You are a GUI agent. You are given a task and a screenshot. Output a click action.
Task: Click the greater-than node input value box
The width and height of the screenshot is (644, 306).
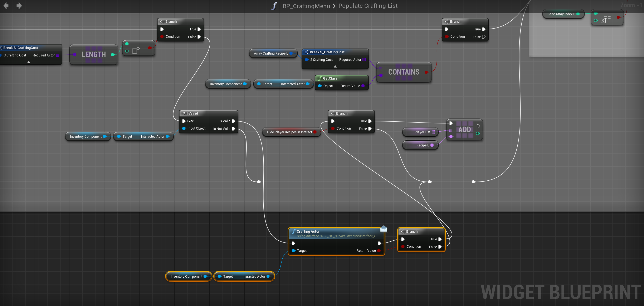coord(135,51)
